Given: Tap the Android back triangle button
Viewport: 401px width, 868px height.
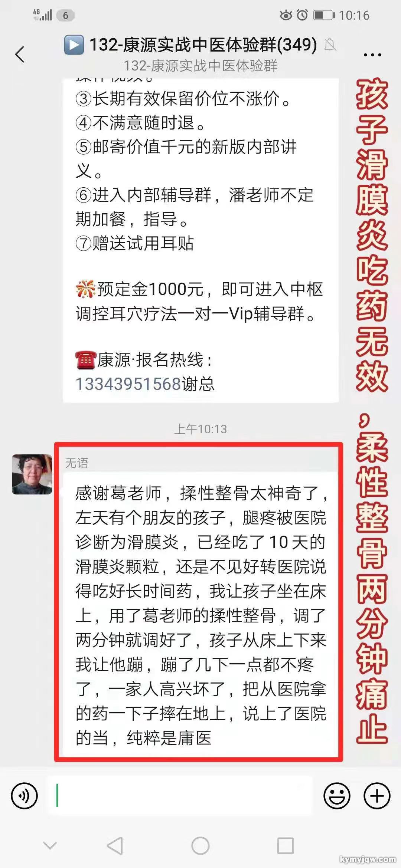Looking at the screenshot, I should (x=115, y=846).
